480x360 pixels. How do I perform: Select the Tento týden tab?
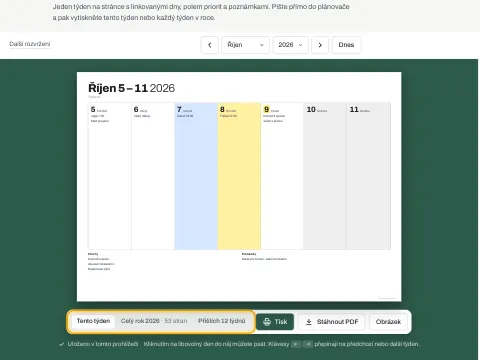[x=93, y=321]
